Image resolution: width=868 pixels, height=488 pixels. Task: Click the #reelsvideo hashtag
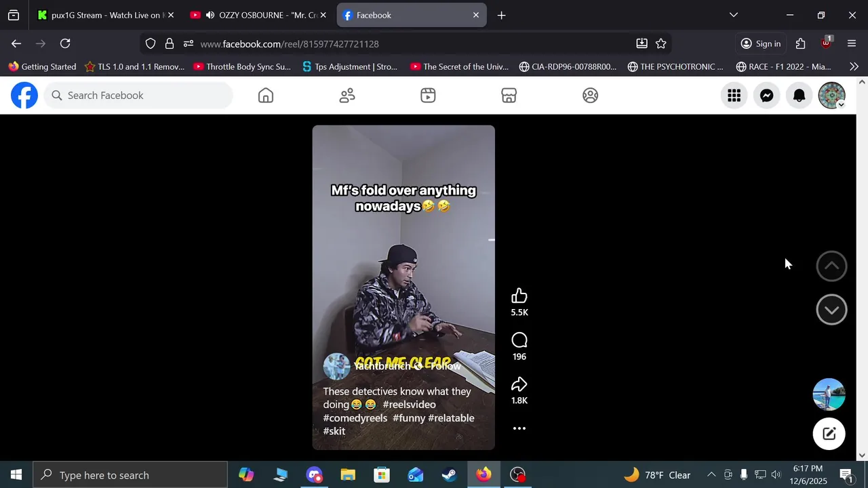(409, 405)
